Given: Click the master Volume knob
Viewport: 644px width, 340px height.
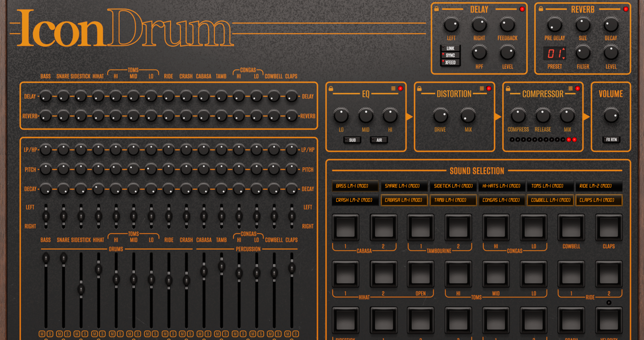Looking at the screenshot, I should (x=611, y=116).
